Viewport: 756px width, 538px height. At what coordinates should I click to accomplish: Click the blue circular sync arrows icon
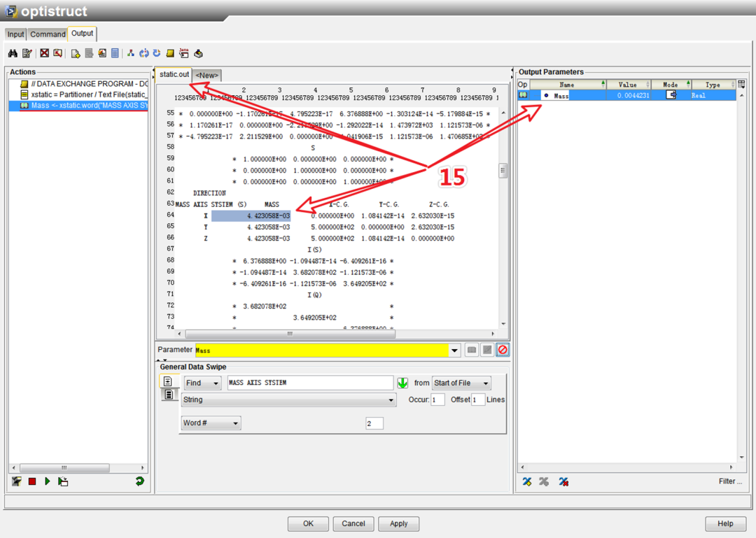pos(143,53)
